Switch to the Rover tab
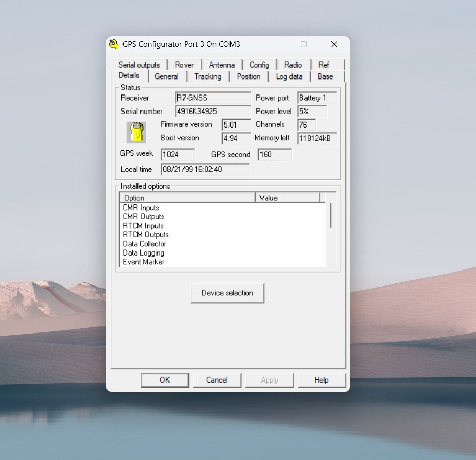The width and height of the screenshot is (476, 460). pos(184,65)
